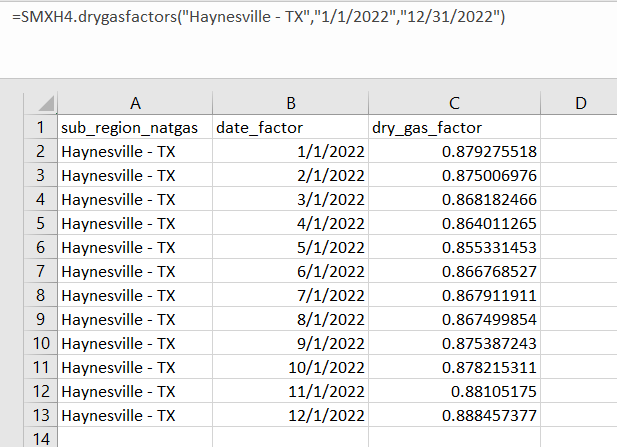Click date cell 10/1/2022
The image size is (617, 447).
(x=290, y=367)
